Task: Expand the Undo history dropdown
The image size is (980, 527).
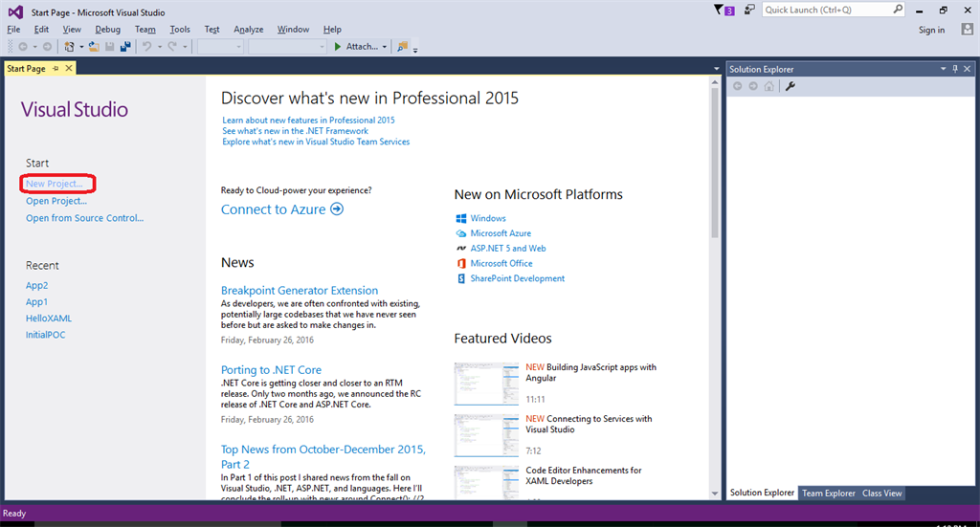Action: 160,47
